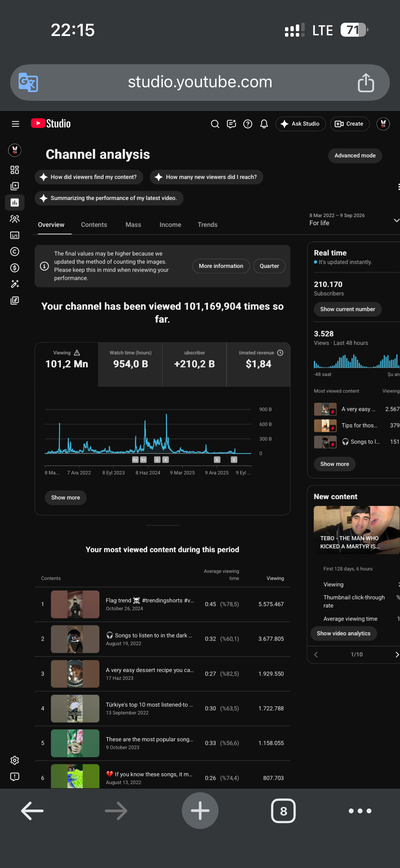Screen dimensions: 400x868
Task: Ask How did viewers find my content
Action: (89, 177)
